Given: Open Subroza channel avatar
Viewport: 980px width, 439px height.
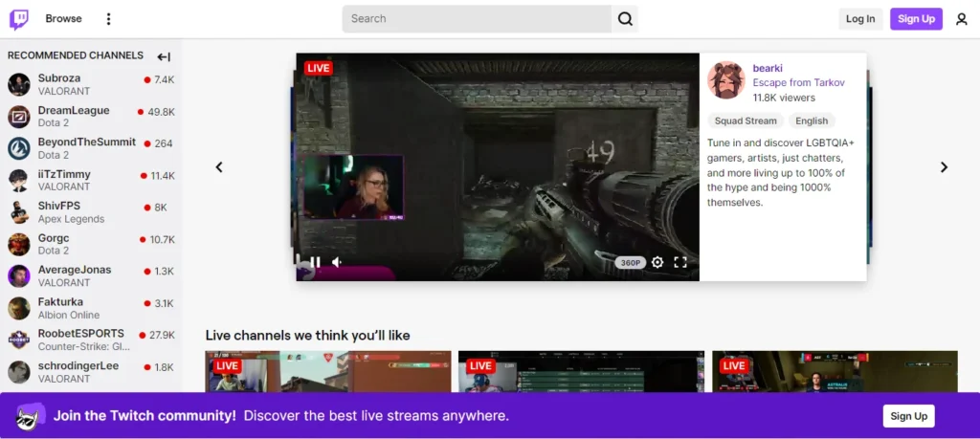Looking at the screenshot, I should 19,84.
